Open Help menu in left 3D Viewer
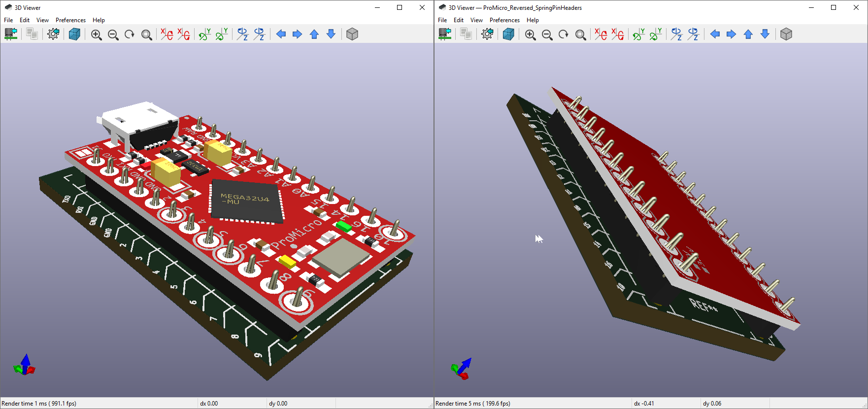Image resolution: width=868 pixels, height=409 pixels. point(99,20)
